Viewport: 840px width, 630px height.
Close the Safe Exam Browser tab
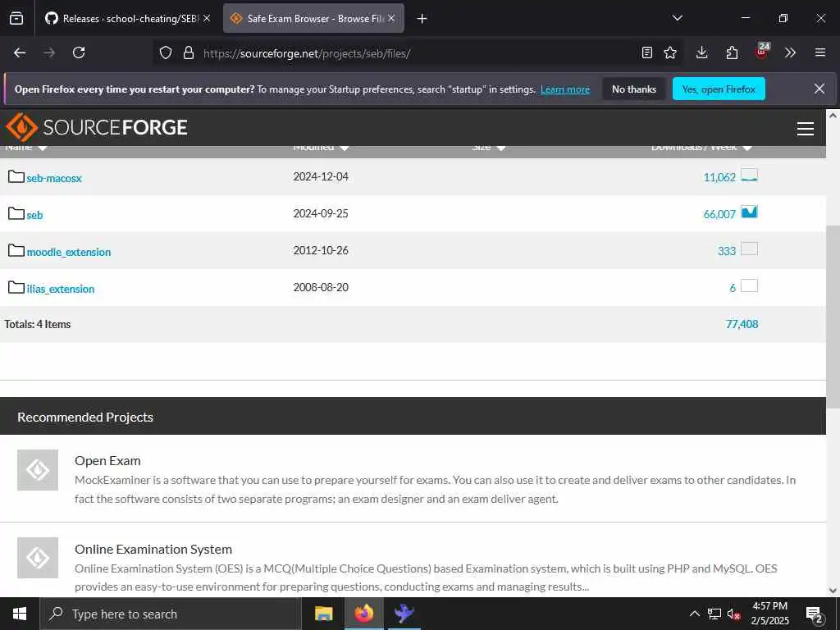click(x=391, y=18)
